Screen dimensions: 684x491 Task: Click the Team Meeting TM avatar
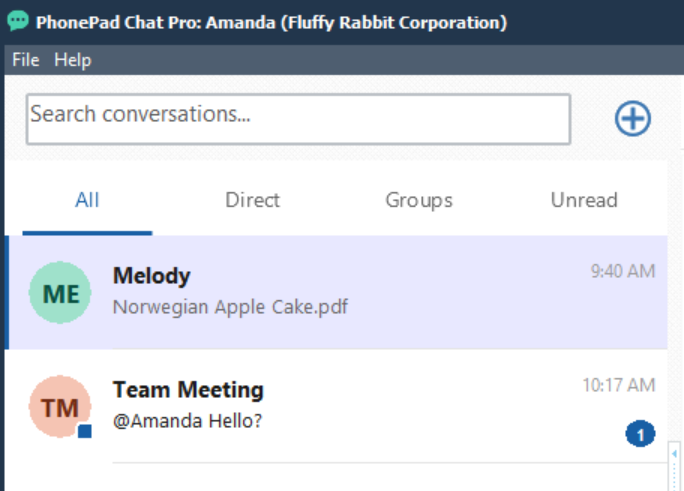(60, 406)
